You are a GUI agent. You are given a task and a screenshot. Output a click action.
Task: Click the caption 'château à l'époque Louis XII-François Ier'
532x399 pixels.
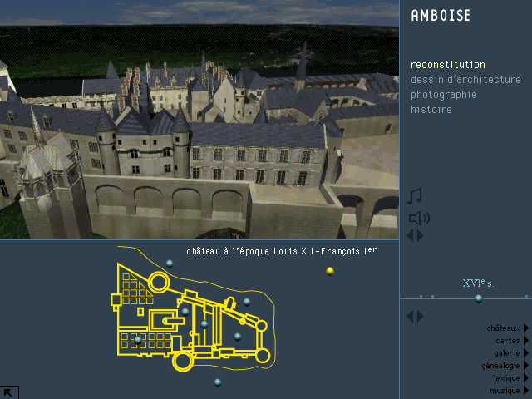point(282,251)
